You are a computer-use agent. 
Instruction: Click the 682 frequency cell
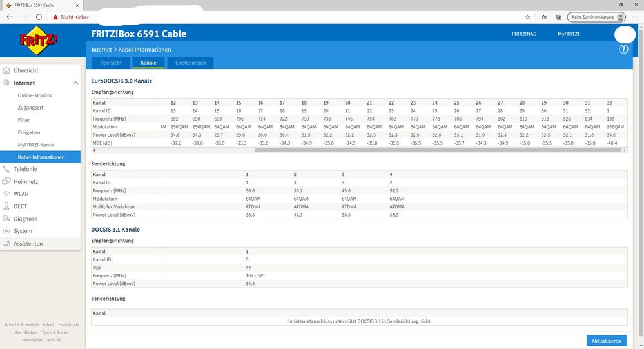(174, 119)
